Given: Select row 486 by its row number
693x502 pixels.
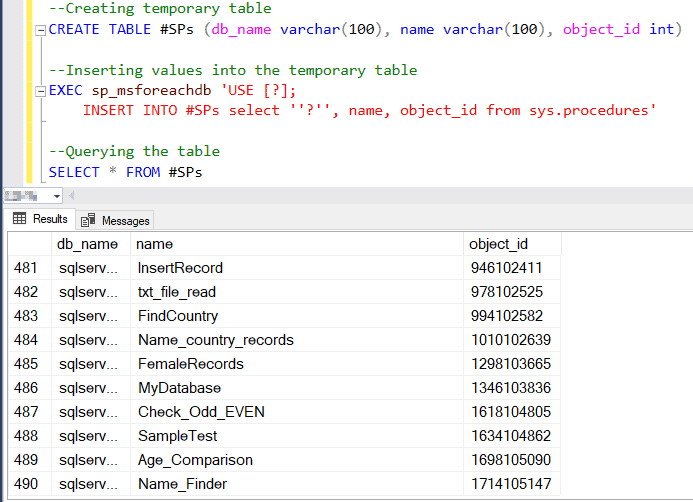Looking at the screenshot, I should (x=30, y=388).
